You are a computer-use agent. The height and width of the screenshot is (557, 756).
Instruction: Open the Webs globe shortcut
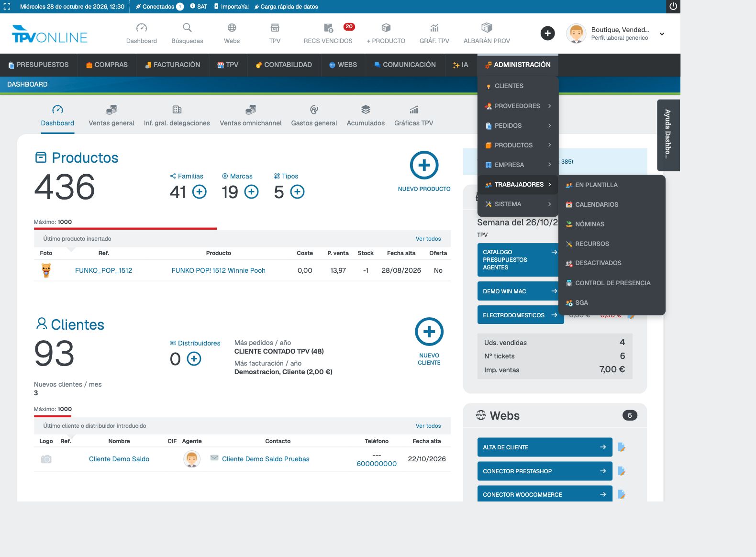232,28
